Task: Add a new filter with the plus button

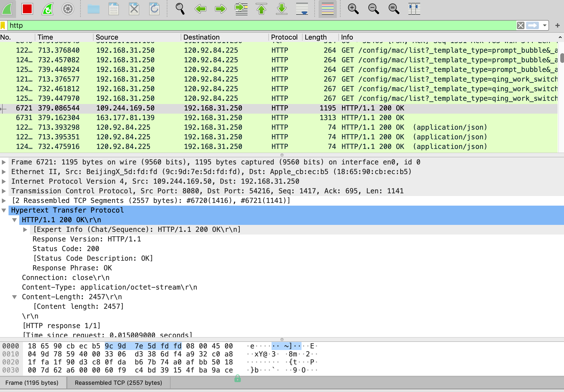Action: point(558,25)
